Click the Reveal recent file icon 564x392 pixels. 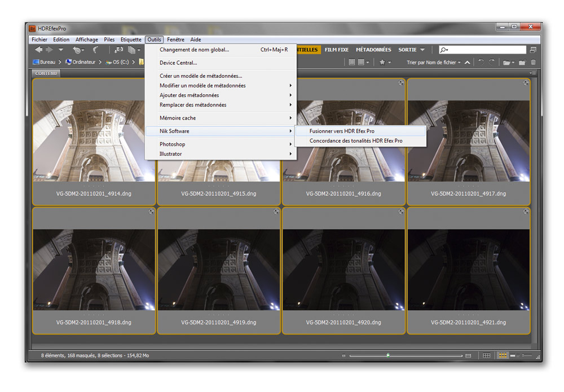click(x=78, y=50)
